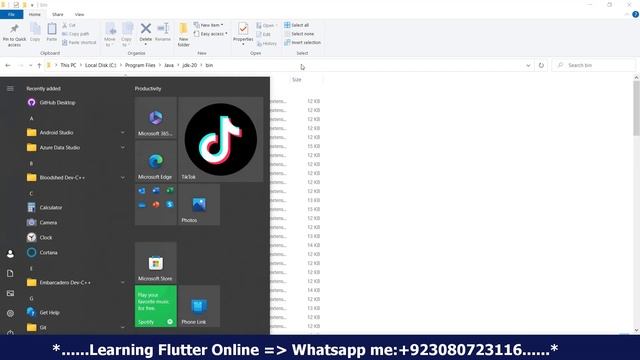This screenshot has height=360, width=640.
Task: Click the Paste ribbon icon
Action: tap(52, 29)
